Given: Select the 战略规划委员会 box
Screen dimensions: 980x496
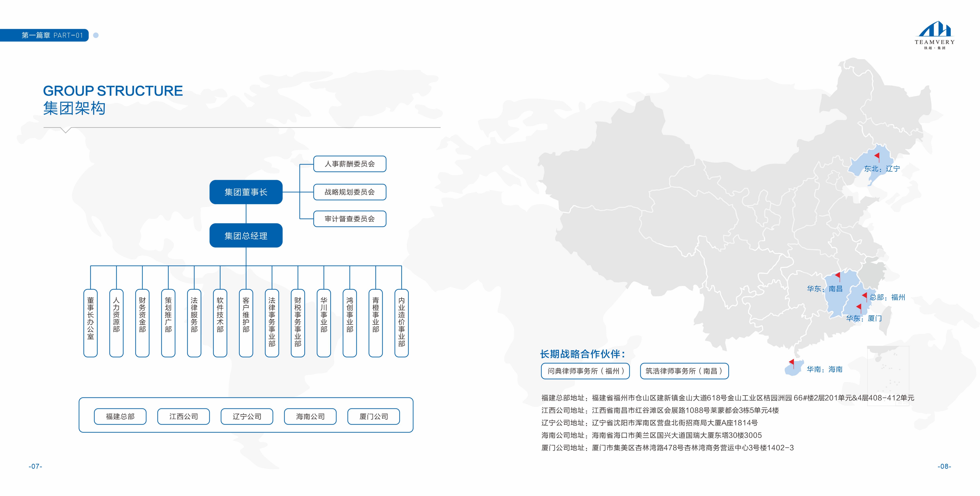Looking at the screenshot, I should (x=350, y=192).
